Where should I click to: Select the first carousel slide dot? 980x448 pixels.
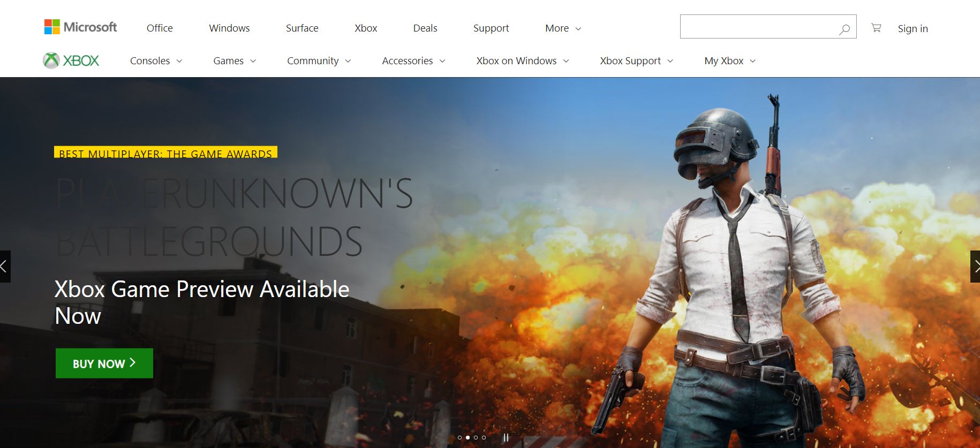point(459,438)
